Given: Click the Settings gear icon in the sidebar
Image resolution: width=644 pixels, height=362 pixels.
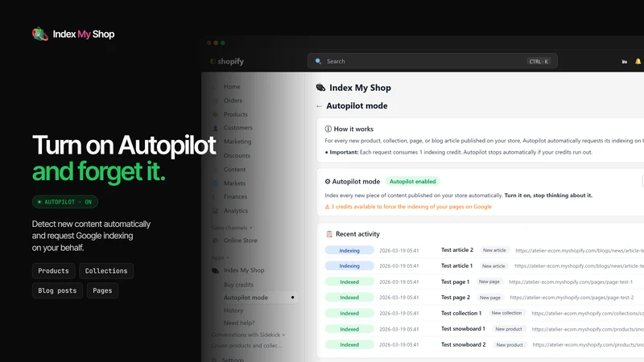Looking at the screenshot, I should [214, 360].
